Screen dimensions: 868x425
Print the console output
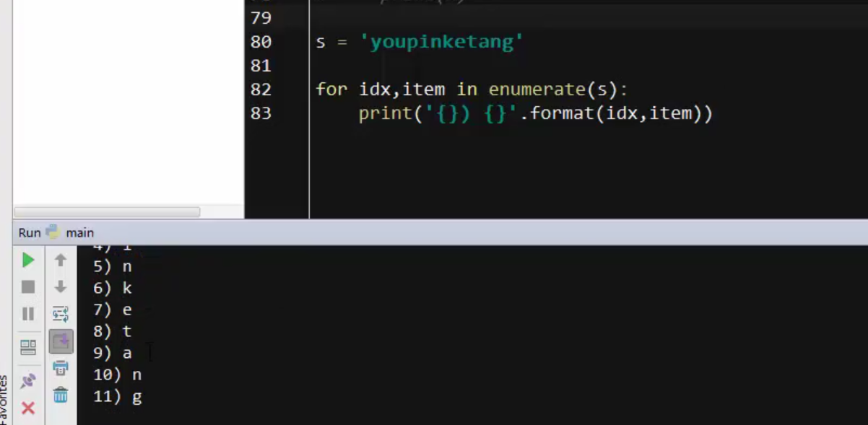coord(61,368)
